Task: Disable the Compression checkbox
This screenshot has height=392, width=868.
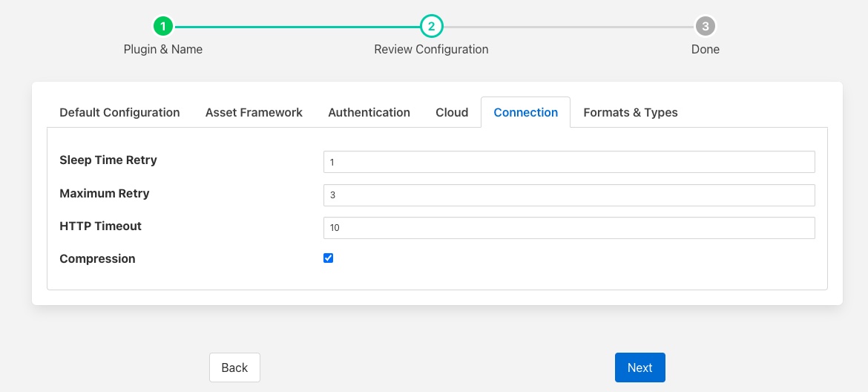Action: [329, 258]
